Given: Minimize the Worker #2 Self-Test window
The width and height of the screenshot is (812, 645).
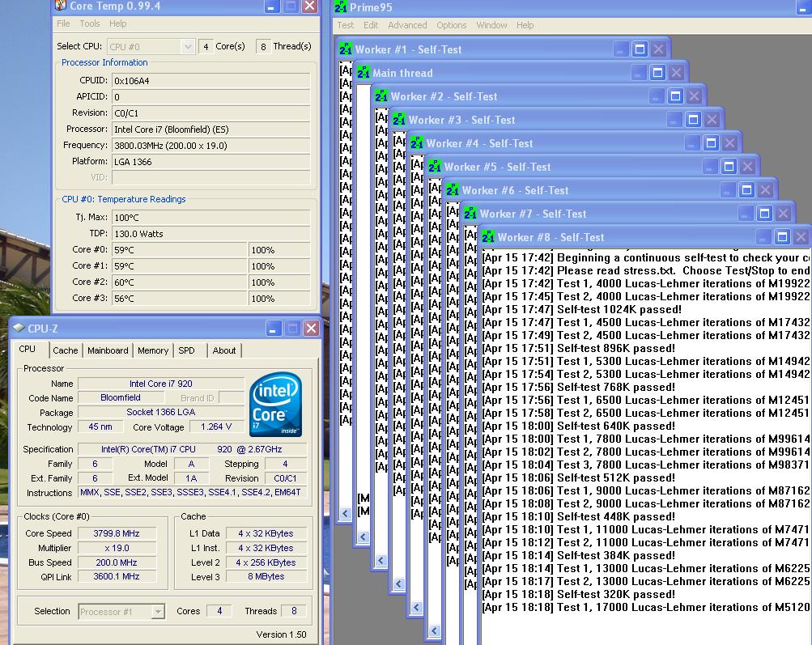Looking at the screenshot, I should click(x=657, y=95).
